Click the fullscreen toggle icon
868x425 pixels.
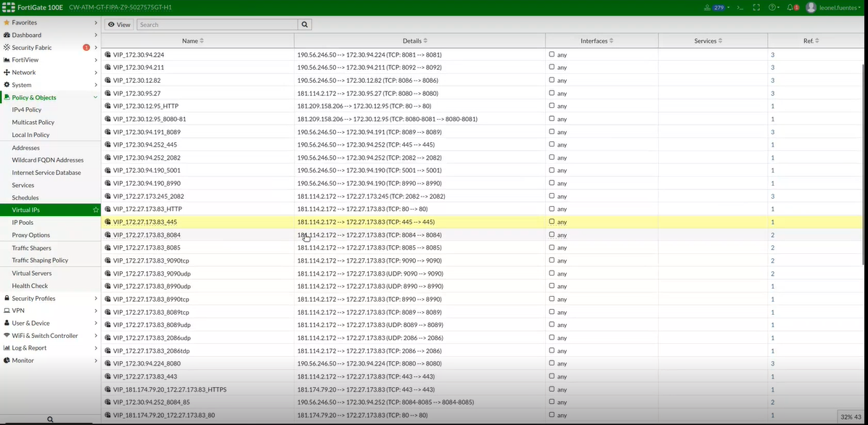coord(756,7)
